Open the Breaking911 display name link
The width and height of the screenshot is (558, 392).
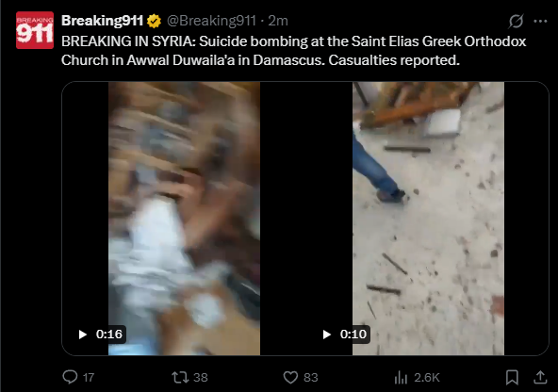coord(102,21)
